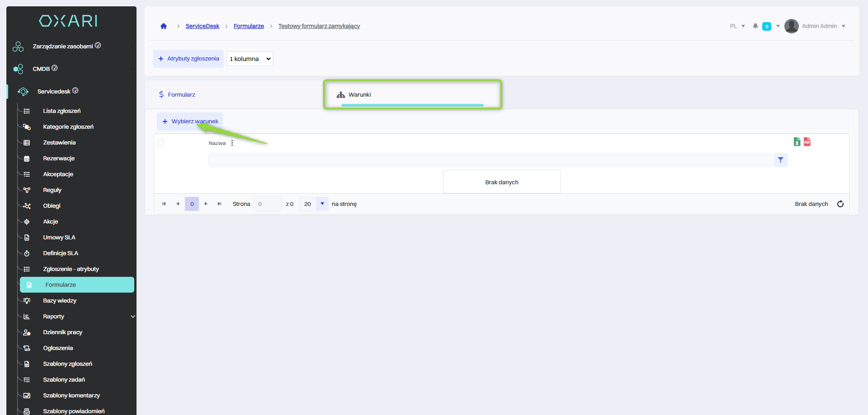Apply the filter funnel icon
Screen dimensions: 868x415
coord(780,160)
